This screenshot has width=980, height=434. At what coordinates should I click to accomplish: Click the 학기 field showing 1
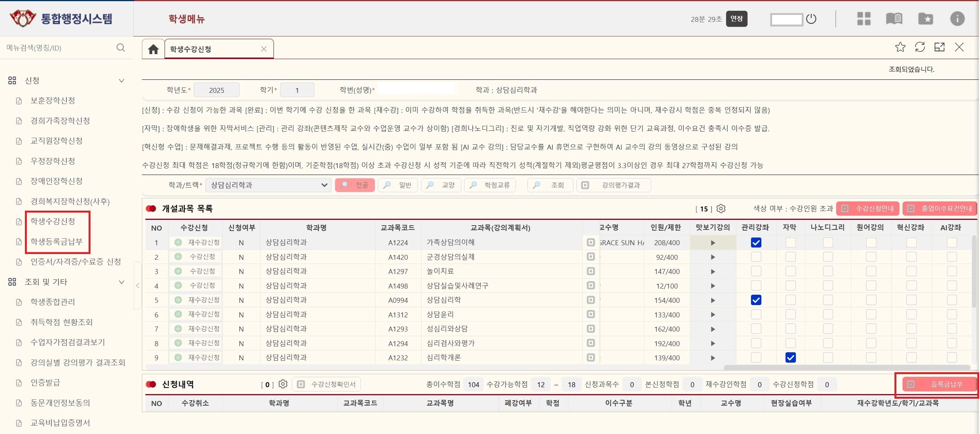pos(297,90)
